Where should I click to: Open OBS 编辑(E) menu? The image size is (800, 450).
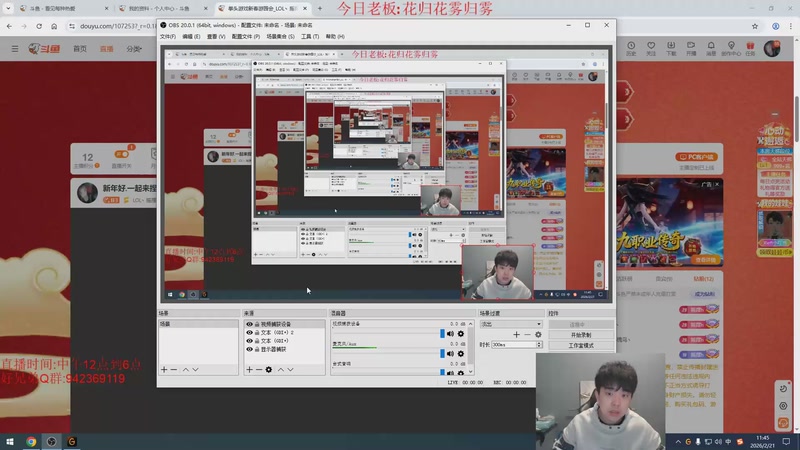pyautogui.click(x=191, y=37)
